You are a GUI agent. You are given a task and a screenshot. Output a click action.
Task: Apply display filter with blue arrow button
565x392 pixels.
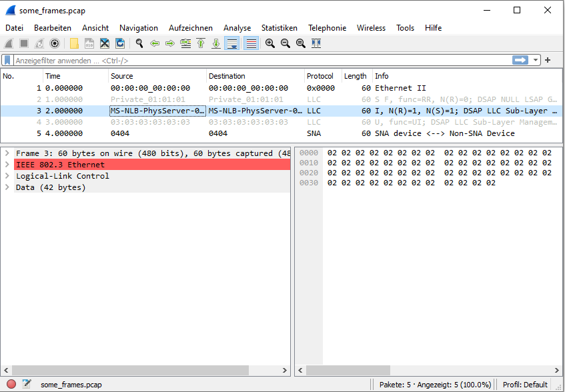(x=520, y=60)
